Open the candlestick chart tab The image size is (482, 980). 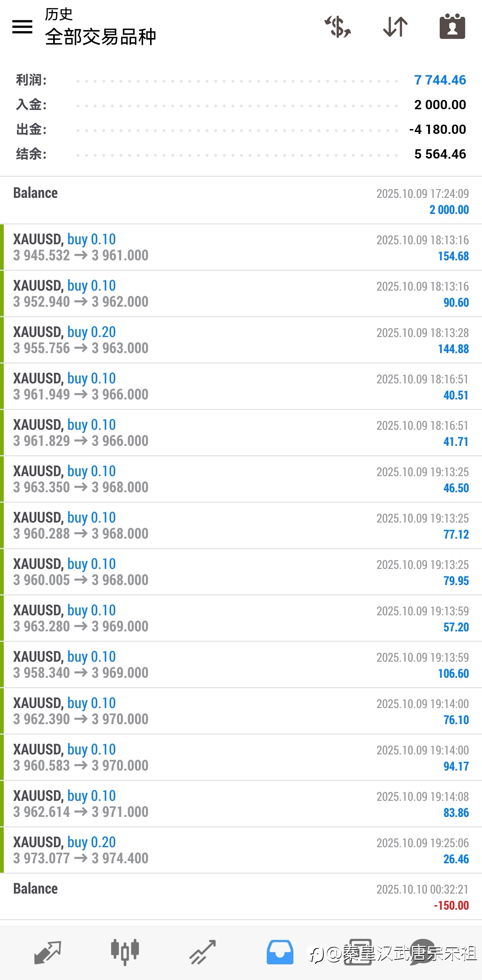(125, 952)
